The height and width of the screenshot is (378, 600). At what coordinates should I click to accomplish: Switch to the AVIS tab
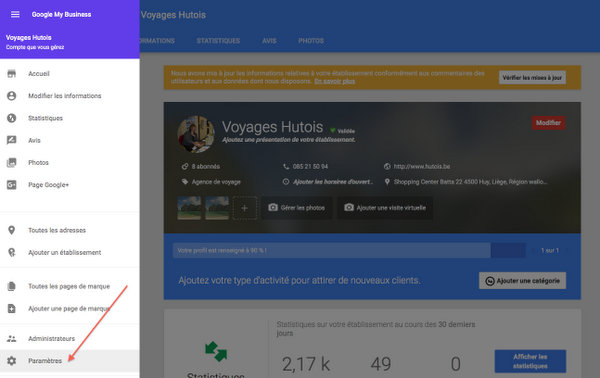click(x=269, y=41)
